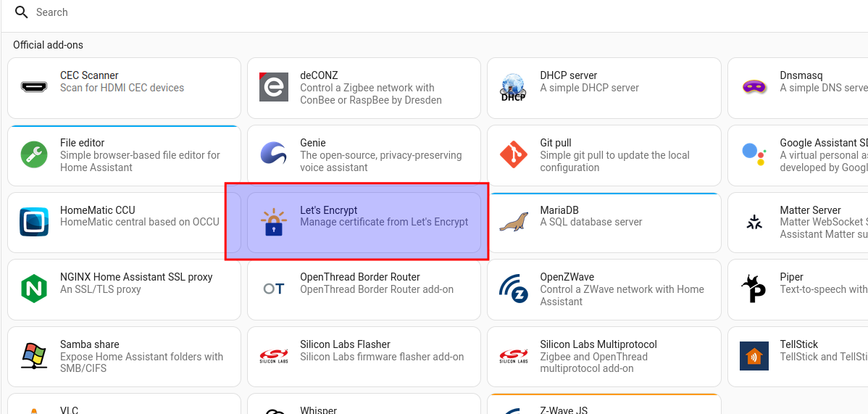
Task: Click the CEC Scanner HDMI icon
Action: [x=34, y=88]
